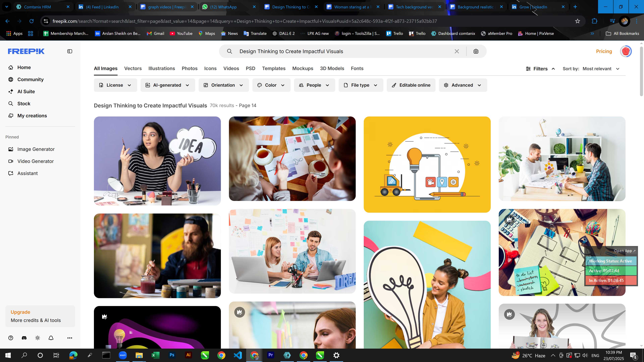
Task: Switch to the 3D Models tab
Action: [332, 68]
